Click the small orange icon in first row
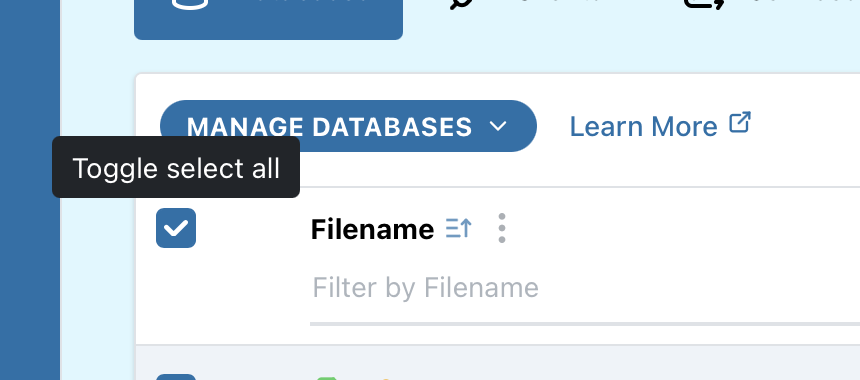The image size is (860, 380). coord(386,379)
